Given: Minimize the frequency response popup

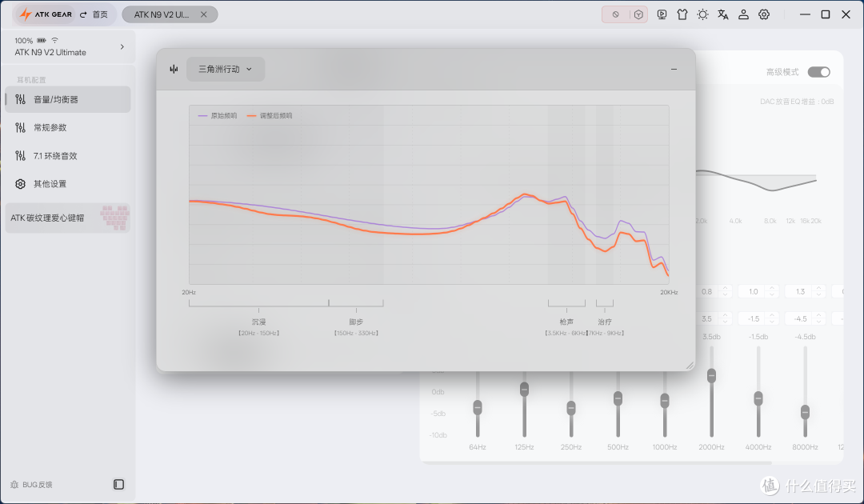Looking at the screenshot, I should pos(674,69).
